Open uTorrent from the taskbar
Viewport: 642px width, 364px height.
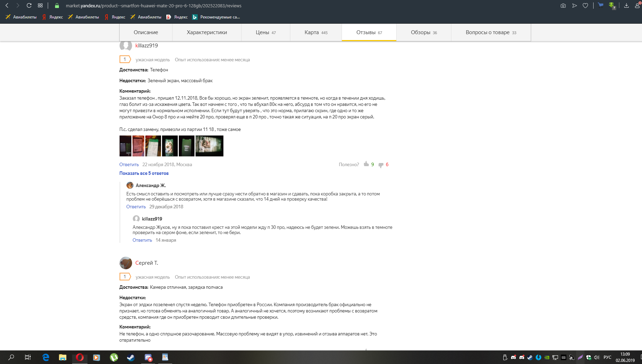point(114,357)
